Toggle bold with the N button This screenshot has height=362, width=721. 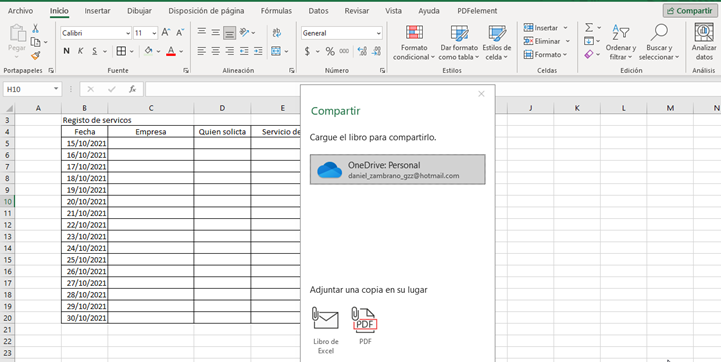coord(67,51)
